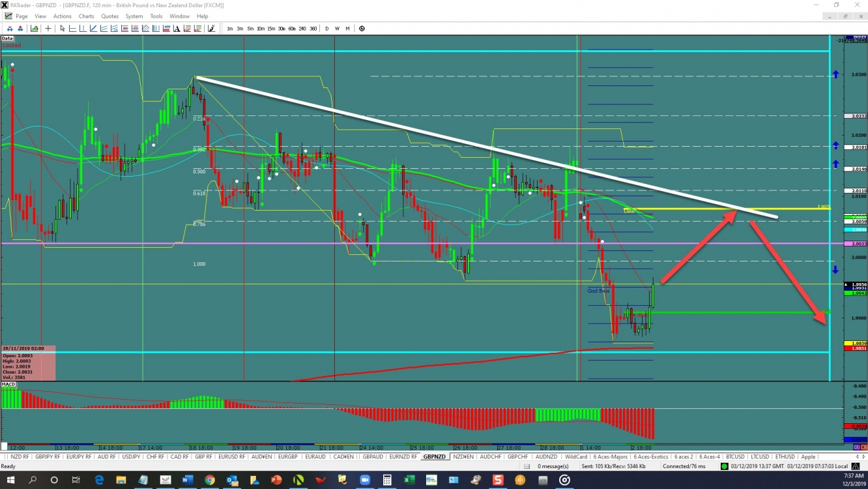This screenshot has height=489, width=868.
Task: Switch chart to 10m timeframe
Action: point(261,29)
